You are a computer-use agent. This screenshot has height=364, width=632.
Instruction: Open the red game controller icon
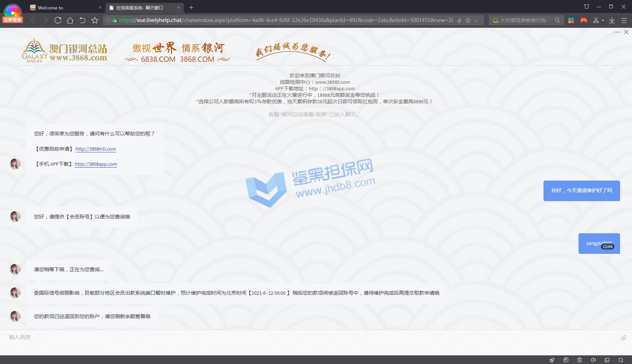click(x=584, y=20)
